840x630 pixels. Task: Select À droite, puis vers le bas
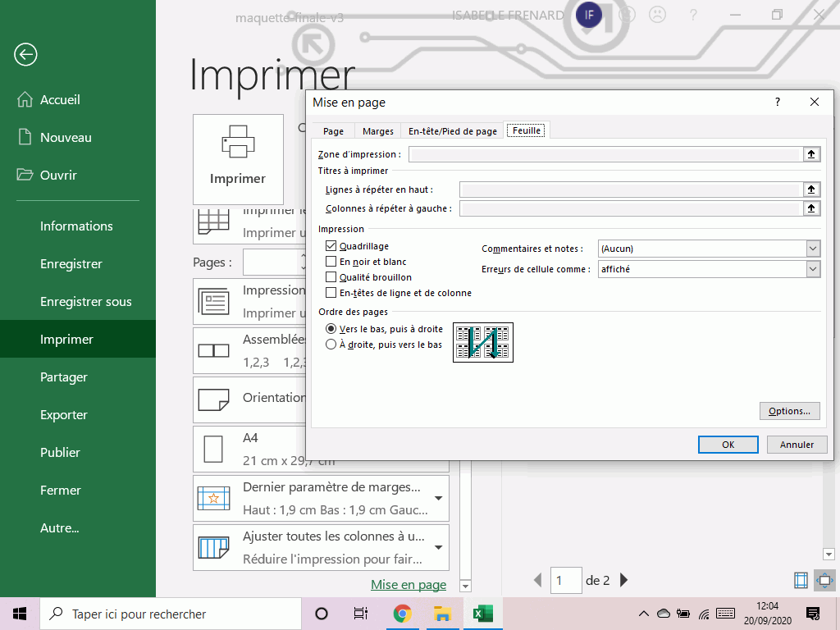click(x=331, y=345)
